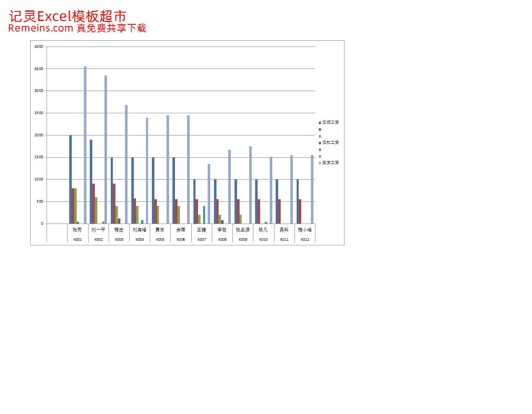Image resolution: width=532 pixels, height=414 pixels.
Task: Select the 王键 category label
Action: 201,230
